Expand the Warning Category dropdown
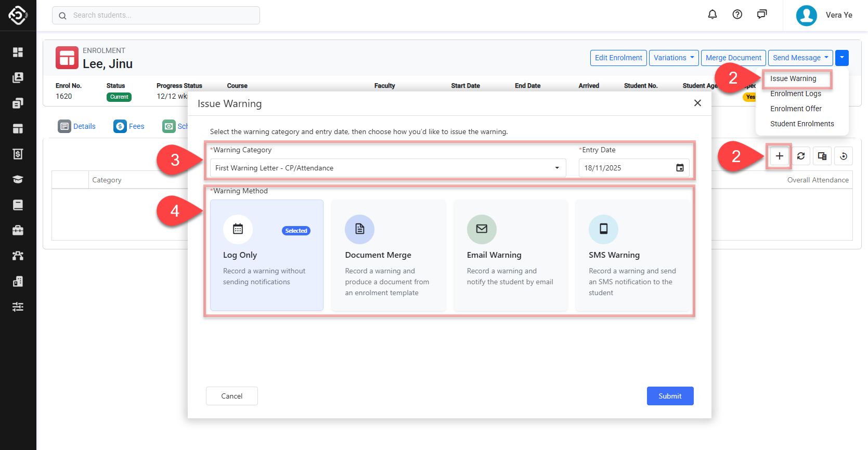This screenshot has width=868, height=450. coord(387,168)
